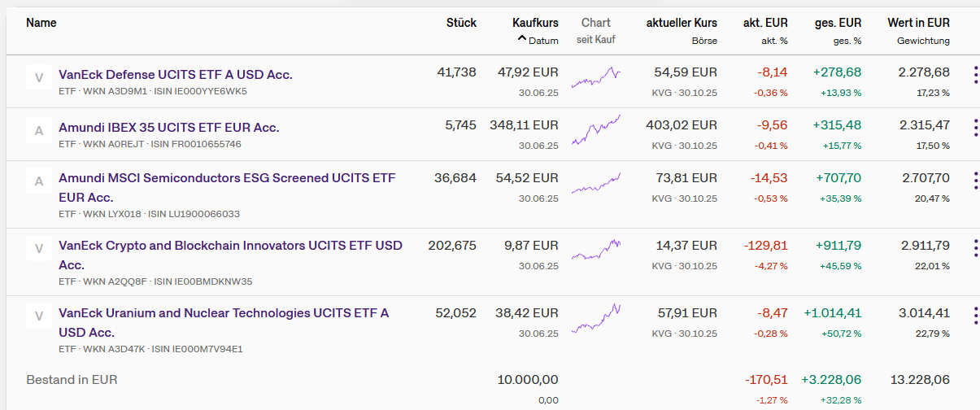Toggle sort arrow next to Datum

tap(521, 40)
